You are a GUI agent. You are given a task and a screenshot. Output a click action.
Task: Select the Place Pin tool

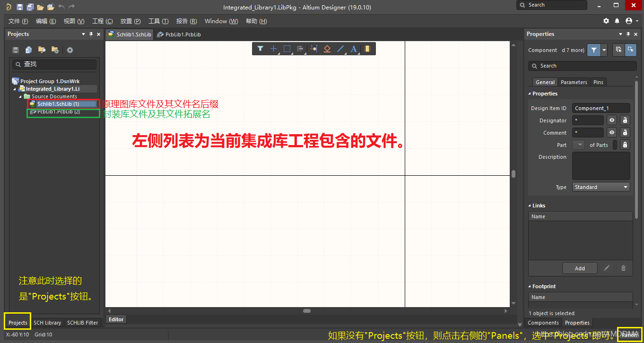(x=313, y=49)
